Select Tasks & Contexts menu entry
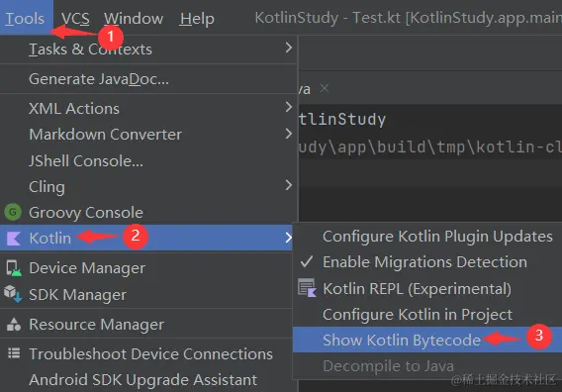Screen dimensions: 562x392 148,49
